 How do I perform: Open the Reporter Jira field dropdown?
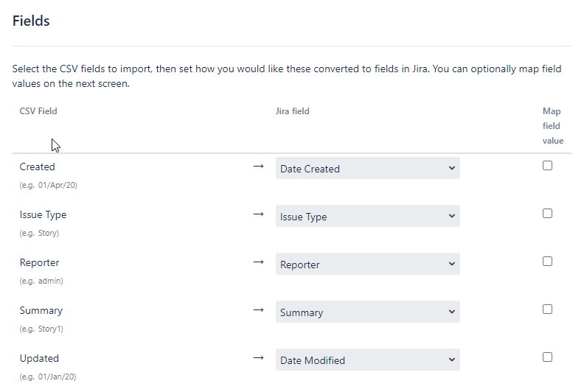[367, 265]
